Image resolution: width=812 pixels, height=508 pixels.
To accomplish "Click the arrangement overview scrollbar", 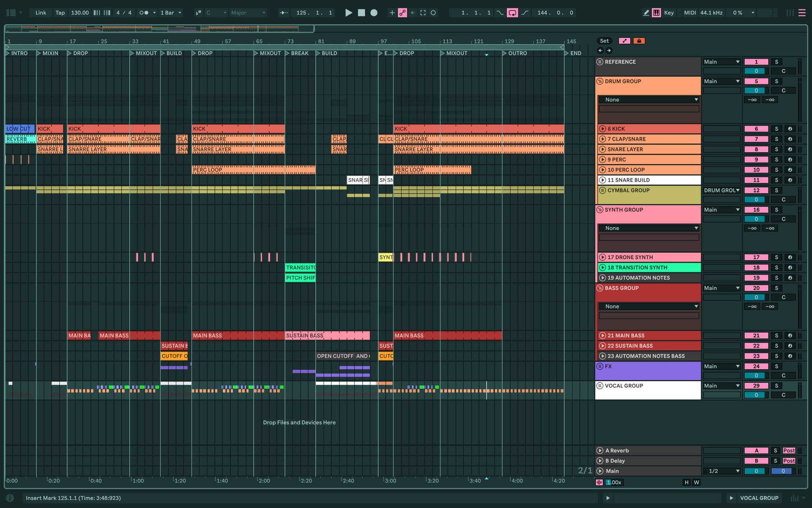I will tap(159, 29).
